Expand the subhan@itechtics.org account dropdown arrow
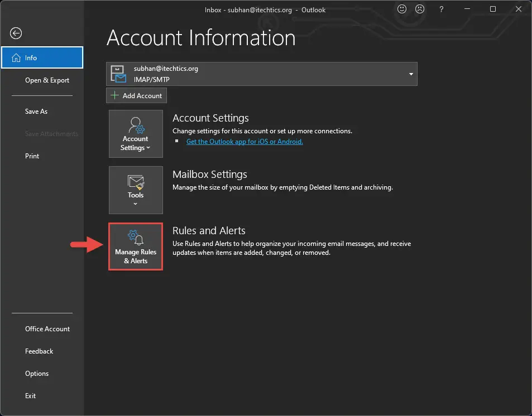 coord(411,74)
